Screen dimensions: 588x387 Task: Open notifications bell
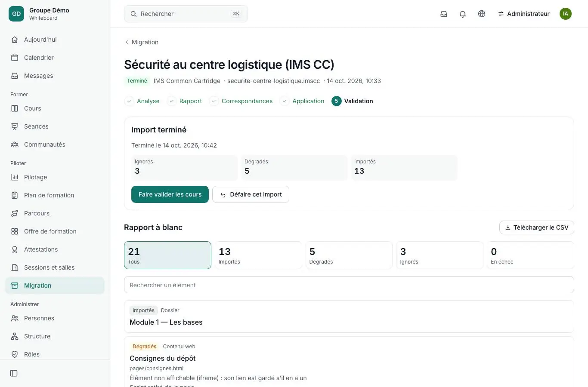coord(463,14)
